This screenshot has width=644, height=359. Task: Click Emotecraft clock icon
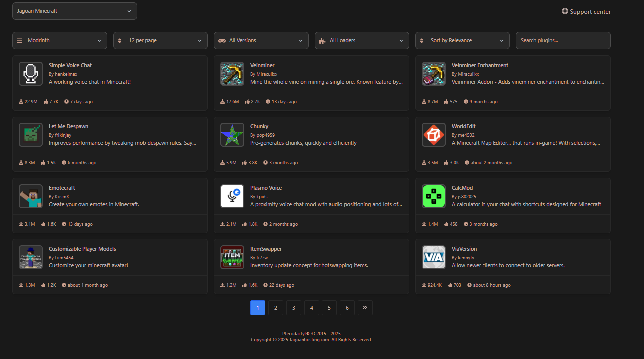coord(64,224)
